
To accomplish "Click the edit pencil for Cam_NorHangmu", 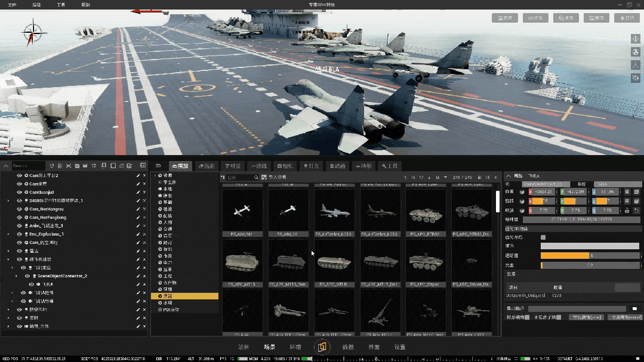I will (138, 209).
